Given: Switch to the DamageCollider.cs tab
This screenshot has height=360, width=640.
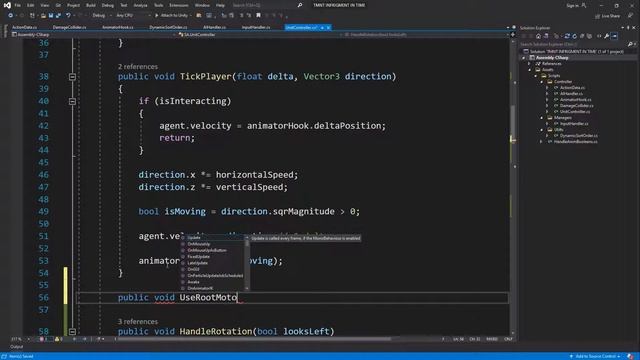Looking at the screenshot, I should (x=69, y=27).
